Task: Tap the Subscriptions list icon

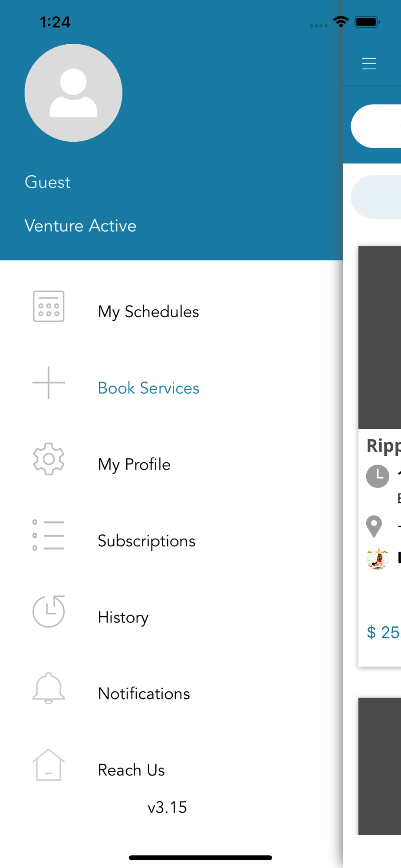Action: click(x=49, y=536)
